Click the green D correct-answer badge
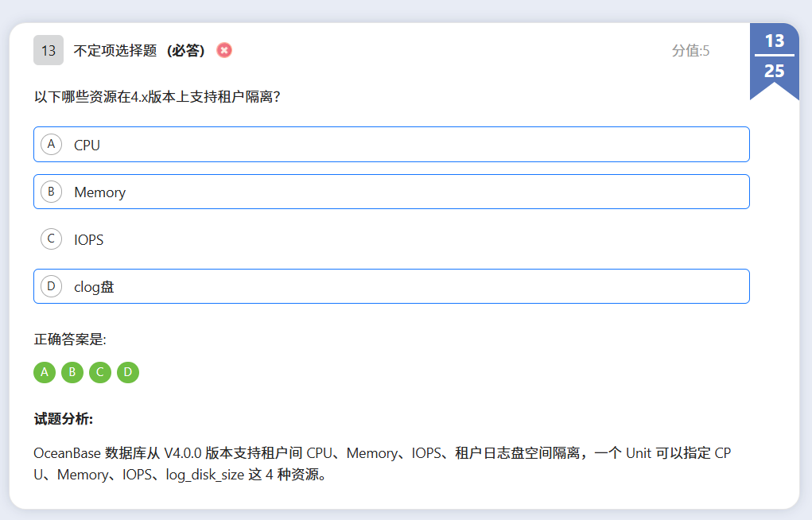Screen dimensions: 812x520 (x=128, y=372)
